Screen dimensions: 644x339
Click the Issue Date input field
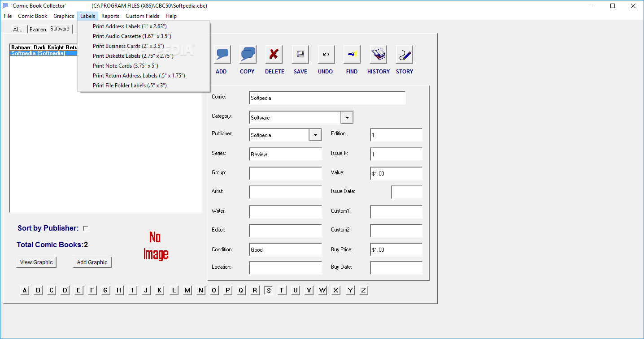coord(407,193)
